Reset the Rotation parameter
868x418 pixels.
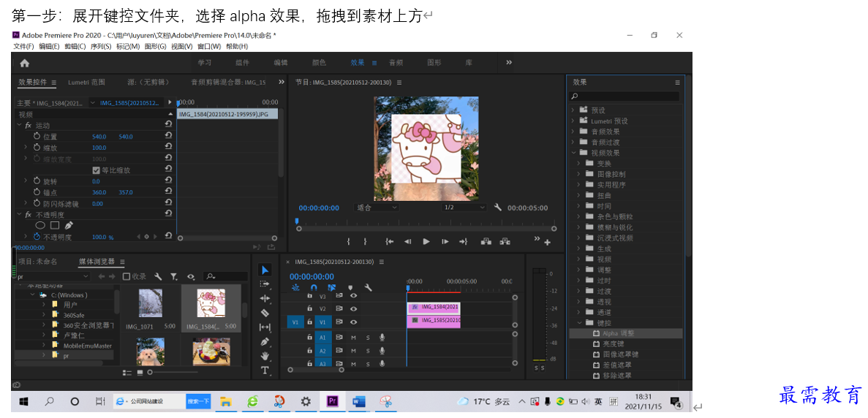coord(169,181)
